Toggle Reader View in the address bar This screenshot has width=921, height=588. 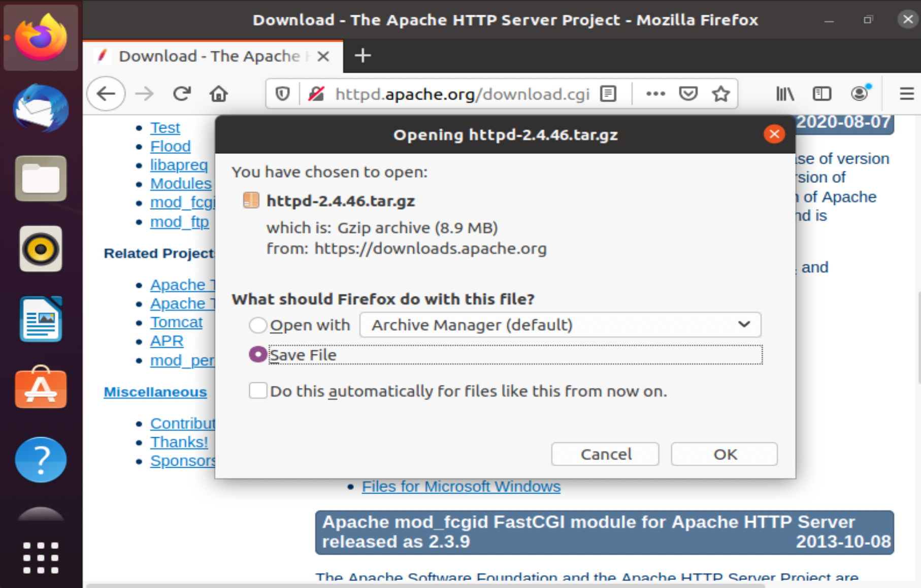click(x=608, y=94)
